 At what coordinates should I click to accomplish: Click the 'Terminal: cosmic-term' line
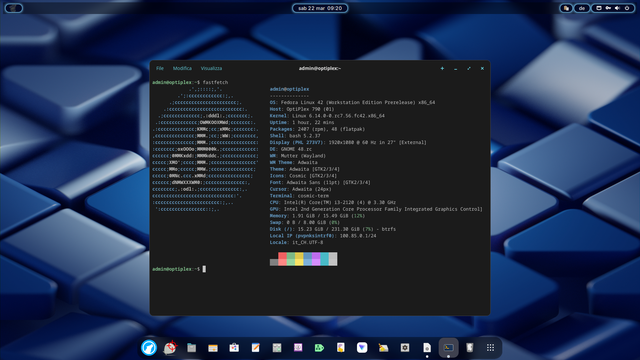[x=299, y=196]
